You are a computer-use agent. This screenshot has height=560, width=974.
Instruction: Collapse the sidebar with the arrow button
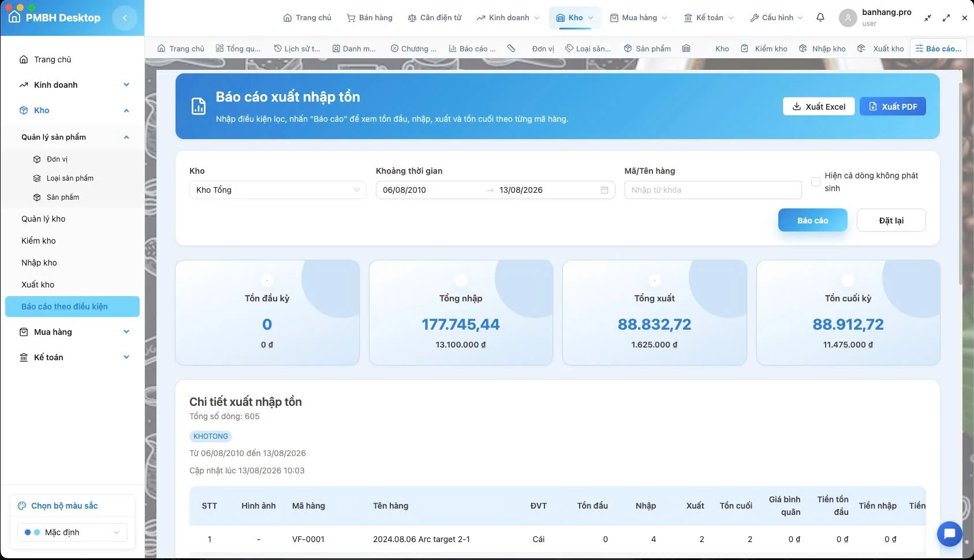pyautogui.click(x=125, y=18)
